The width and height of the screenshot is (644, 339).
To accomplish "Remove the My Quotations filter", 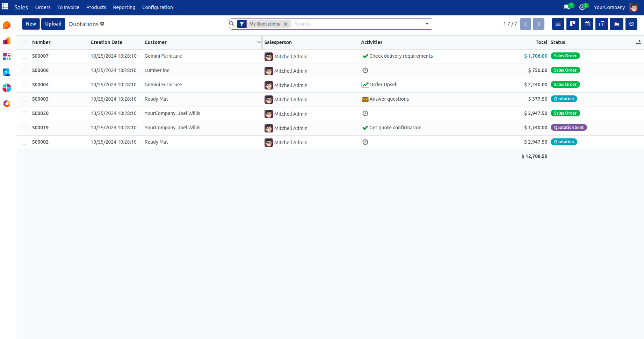I will [x=285, y=24].
